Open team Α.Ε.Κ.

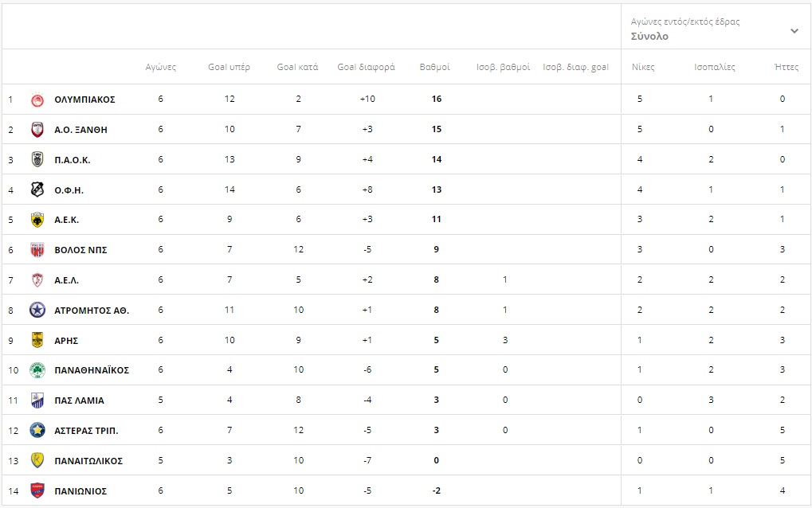(x=67, y=220)
